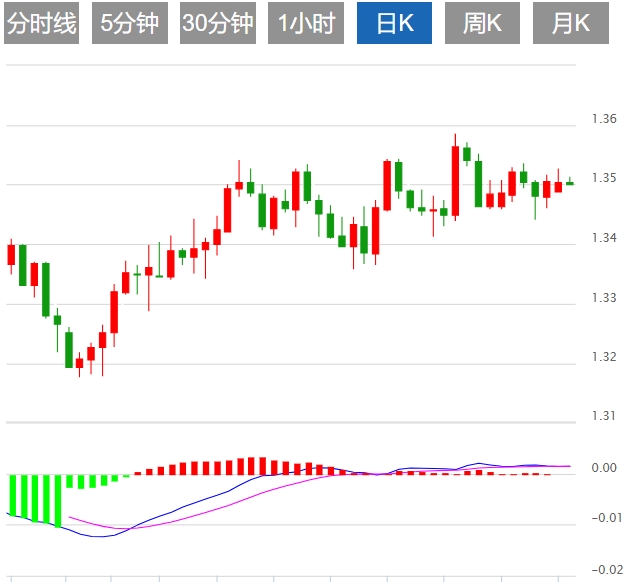Screen dimensions: 634x582
Task: Switch to the 周K weekly tab
Action: 482,23
